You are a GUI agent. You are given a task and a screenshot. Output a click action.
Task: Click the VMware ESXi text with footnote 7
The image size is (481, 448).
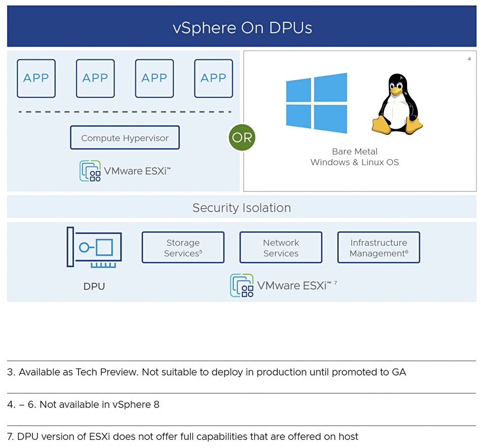pyautogui.click(x=297, y=285)
